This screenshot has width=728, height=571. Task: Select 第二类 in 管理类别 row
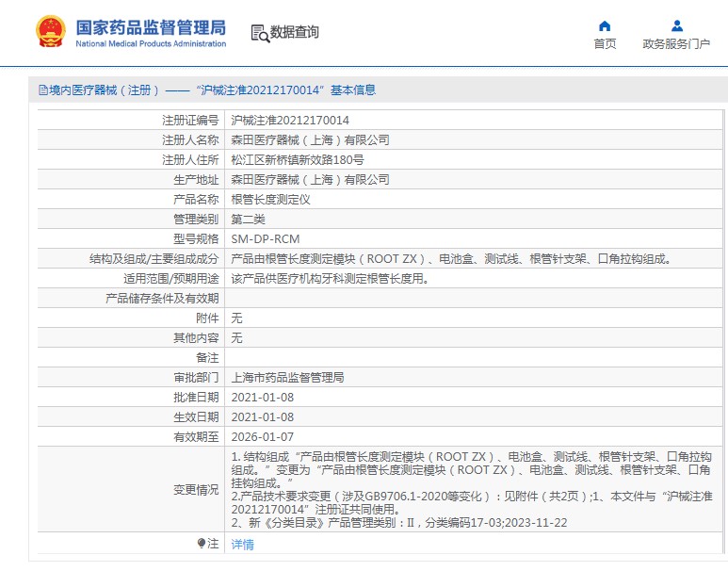(248, 220)
